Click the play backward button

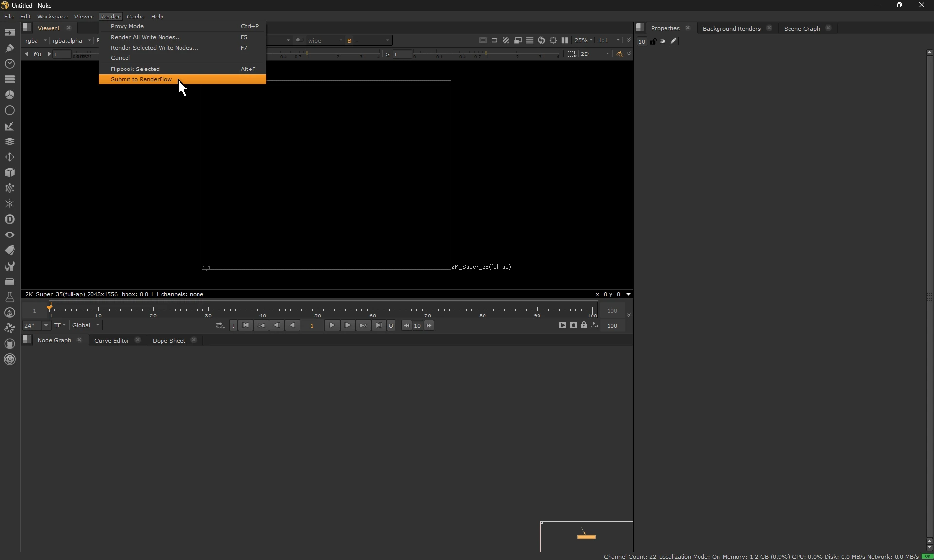pos(292,325)
